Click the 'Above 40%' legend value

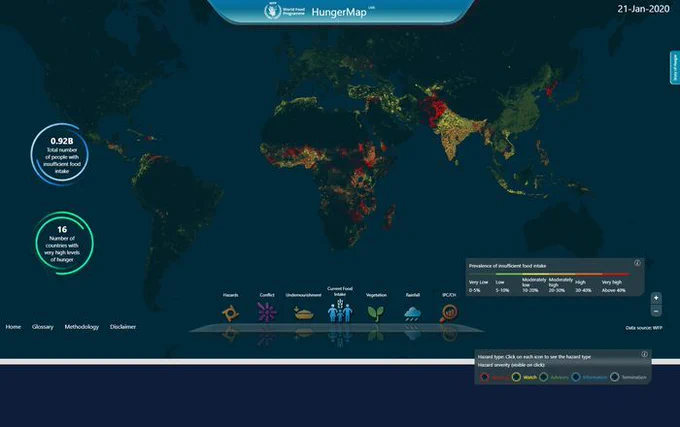coord(613,290)
